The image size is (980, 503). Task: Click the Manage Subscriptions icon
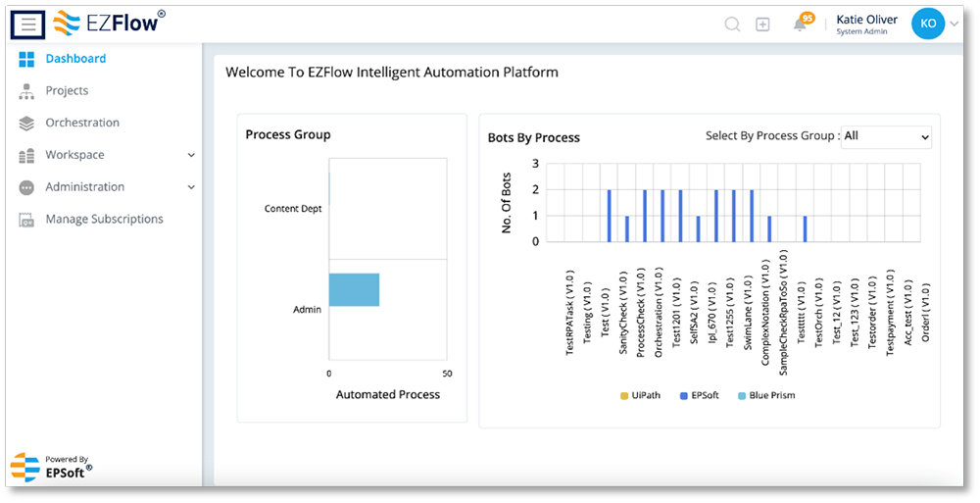pos(26,220)
